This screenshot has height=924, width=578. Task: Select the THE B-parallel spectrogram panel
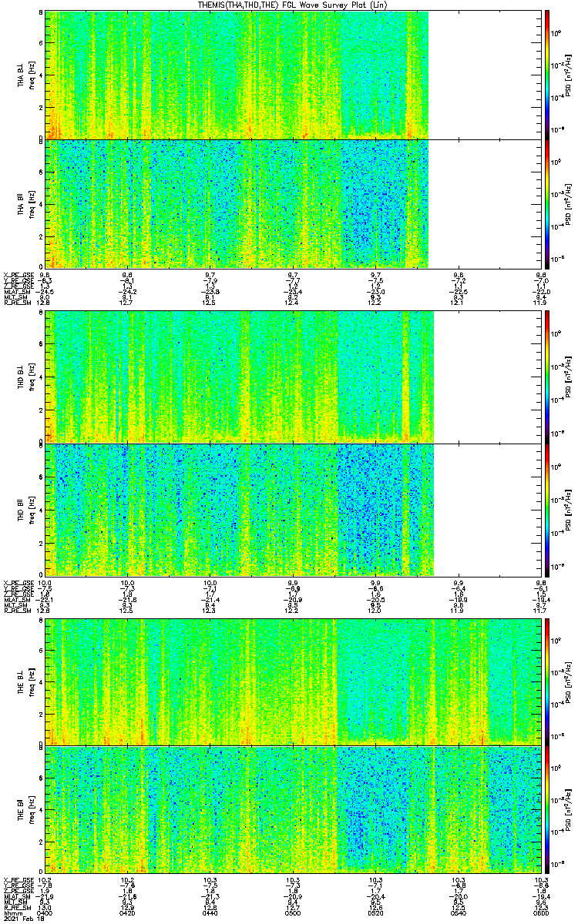294,810
